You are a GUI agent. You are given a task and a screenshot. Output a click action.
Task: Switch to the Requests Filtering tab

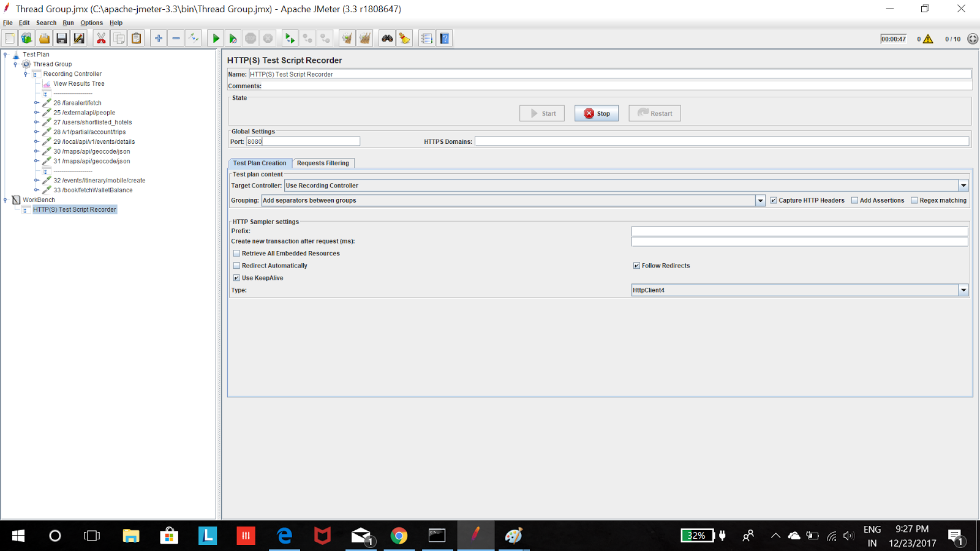[323, 163]
